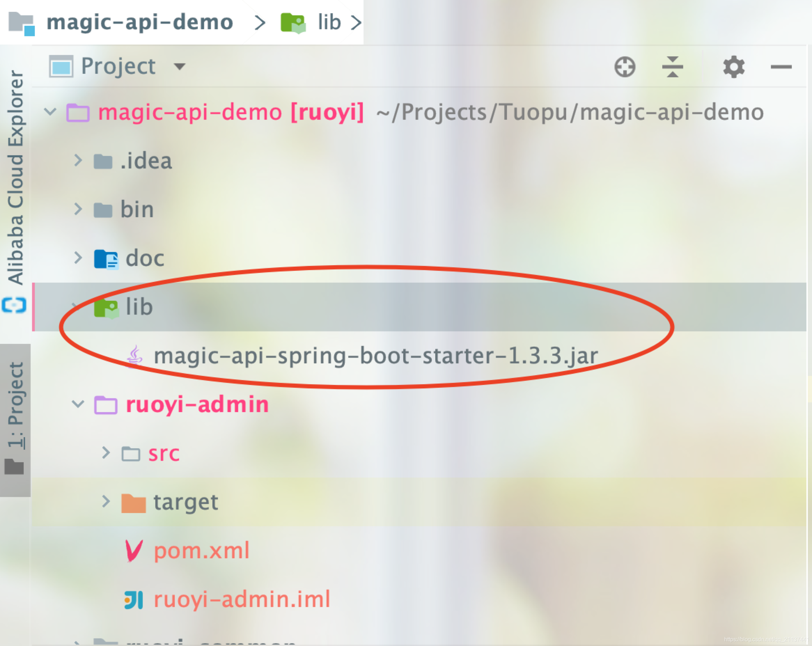The height and width of the screenshot is (646, 812).
Task: Click magic-api-demo in the breadcrumb
Action: (139, 22)
